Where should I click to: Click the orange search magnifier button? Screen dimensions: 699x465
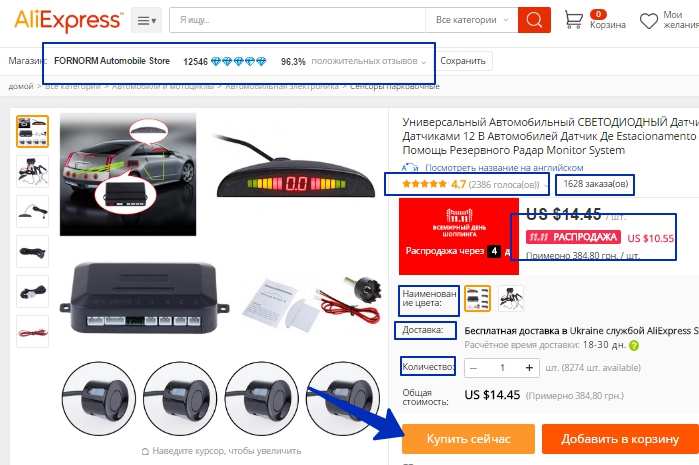click(x=534, y=20)
